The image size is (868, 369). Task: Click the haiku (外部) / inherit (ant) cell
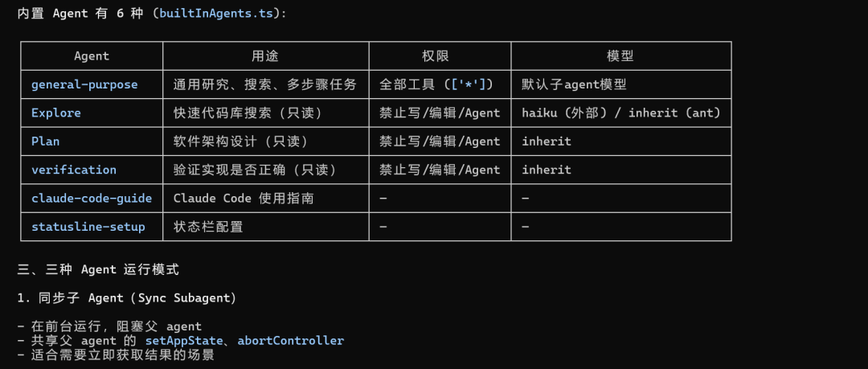621,113
